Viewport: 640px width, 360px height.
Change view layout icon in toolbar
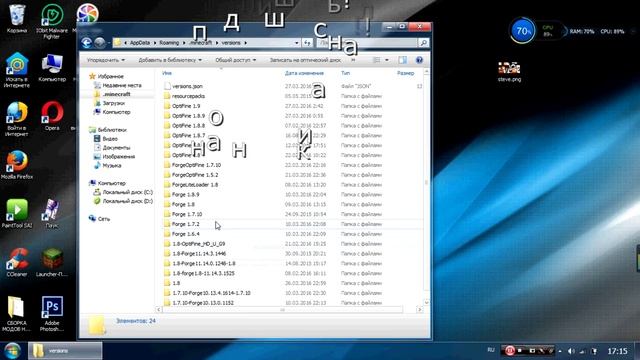(x=377, y=60)
